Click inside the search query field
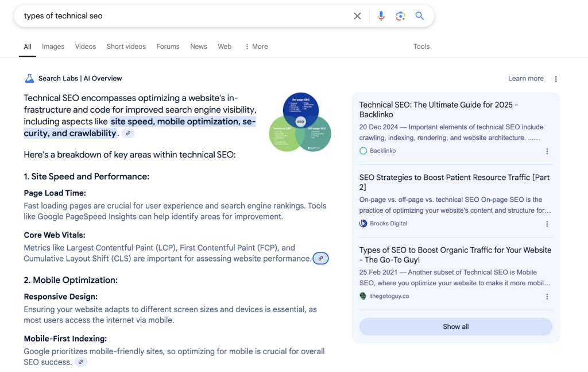 coord(172,16)
